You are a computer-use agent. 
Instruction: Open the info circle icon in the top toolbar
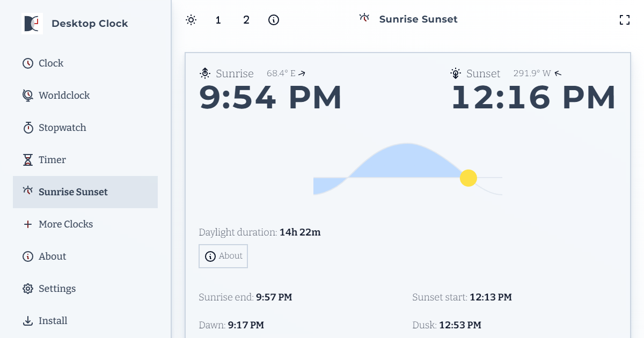point(274,20)
